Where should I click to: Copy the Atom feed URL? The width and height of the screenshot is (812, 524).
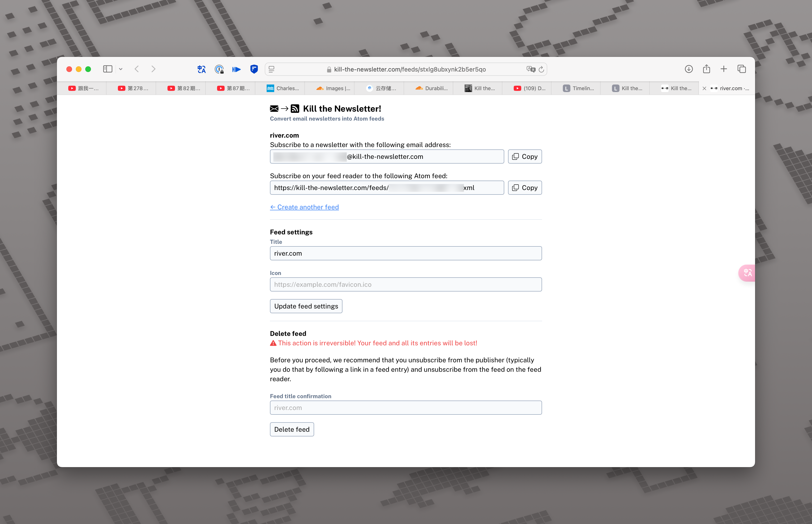525,187
